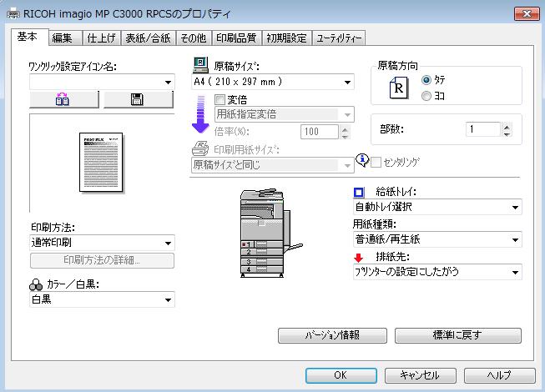The width and height of the screenshot is (545, 392).
Task: Switch to the その他 tab
Action: 194,38
